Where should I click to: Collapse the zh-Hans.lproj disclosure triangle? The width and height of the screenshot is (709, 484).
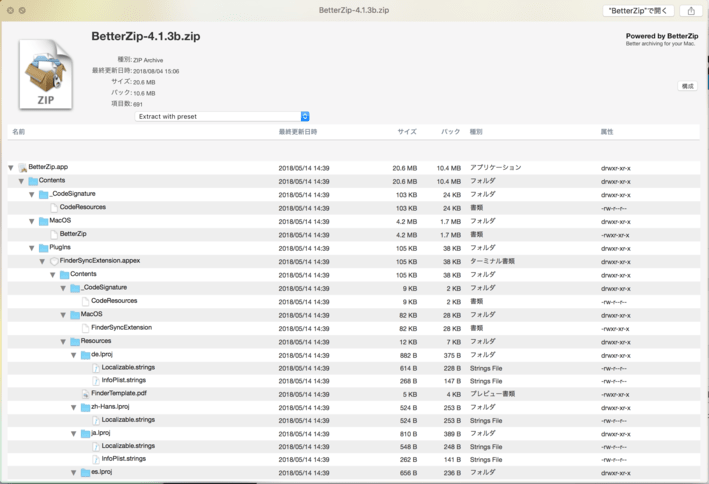pyautogui.click(x=74, y=408)
